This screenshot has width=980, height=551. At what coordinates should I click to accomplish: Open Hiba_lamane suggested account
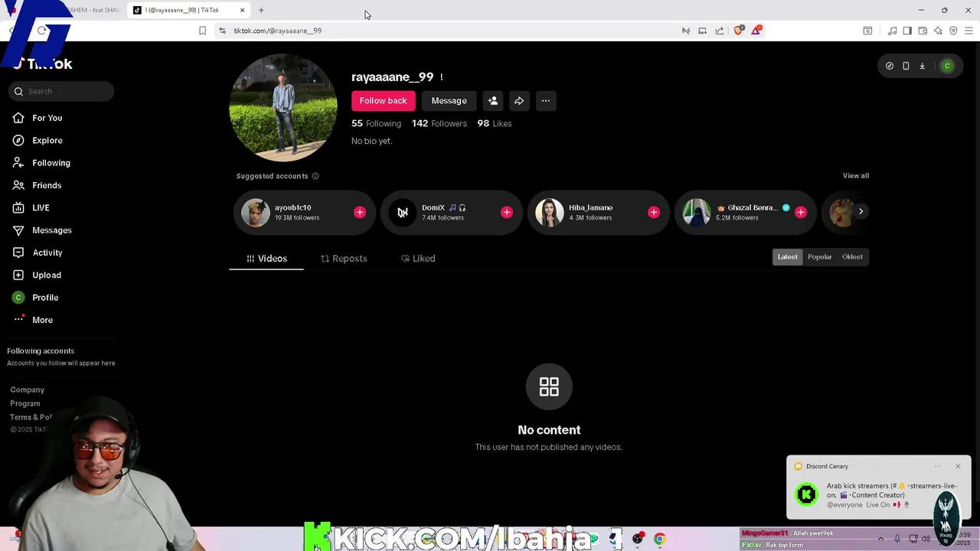click(x=598, y=212)
